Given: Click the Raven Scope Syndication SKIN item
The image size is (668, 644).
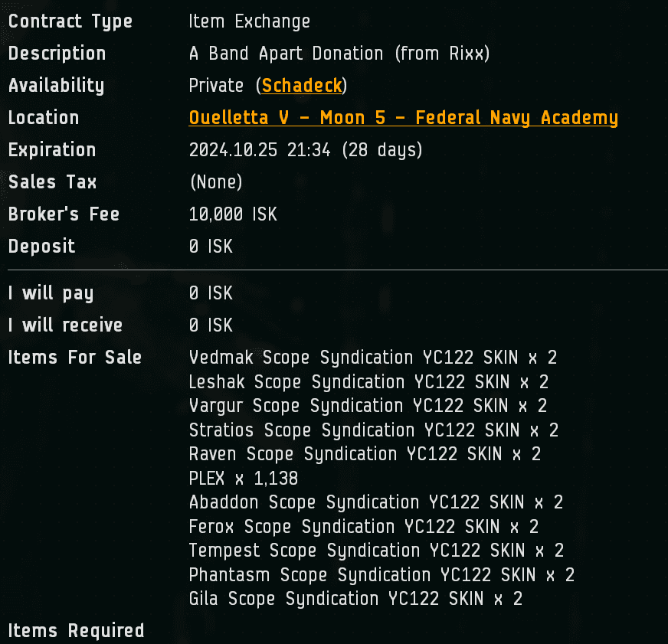Looking at the screenshot, I should click(x=365, y=454).
